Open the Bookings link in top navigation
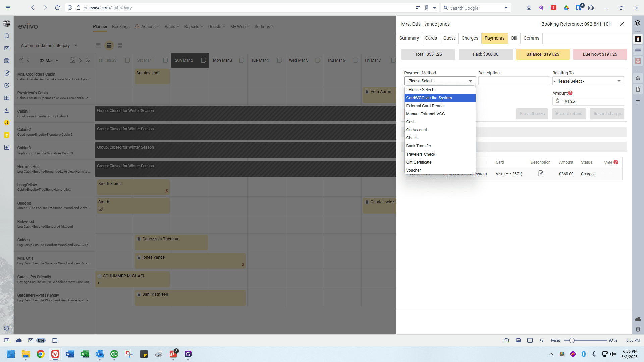The width and height of the screenshot is (644, 362). (121, 27)
